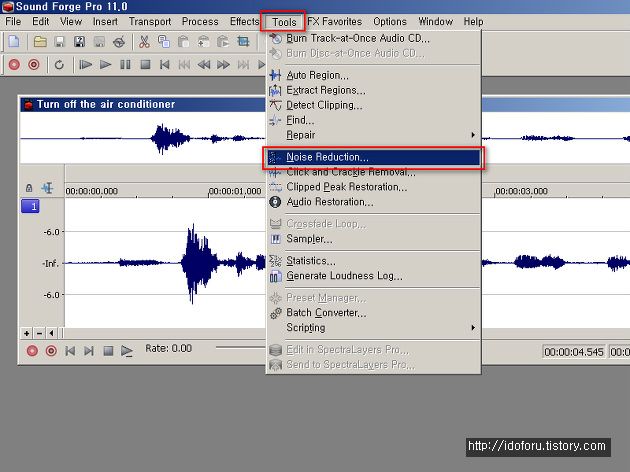Copy selection toolbar icon
Image resolution: width=630 pixels, height=472 pixels.
[x=164, y=42]
